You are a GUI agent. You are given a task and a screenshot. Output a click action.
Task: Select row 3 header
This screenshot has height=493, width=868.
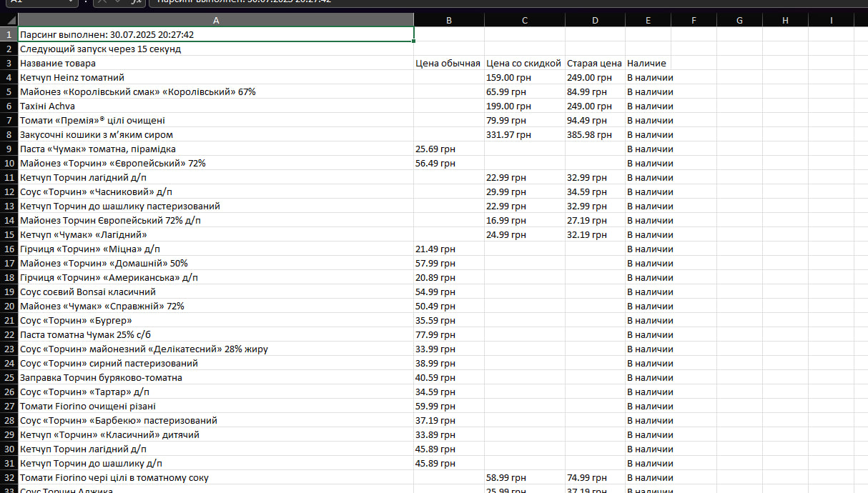[x=9, y=63]
